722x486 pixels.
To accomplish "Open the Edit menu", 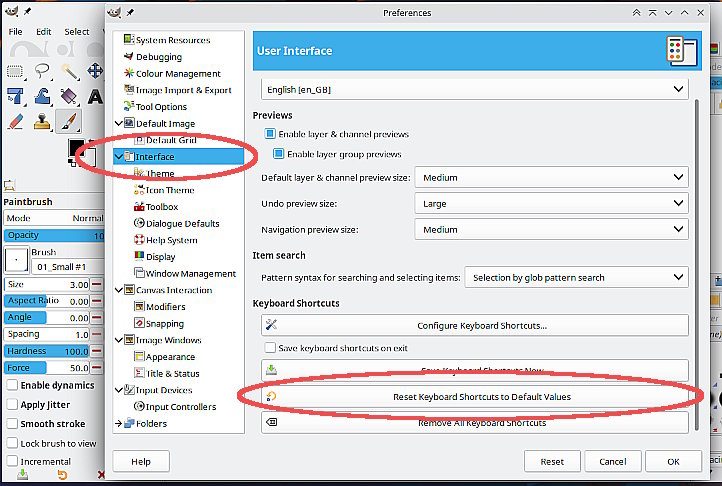I will pos(44,32).
